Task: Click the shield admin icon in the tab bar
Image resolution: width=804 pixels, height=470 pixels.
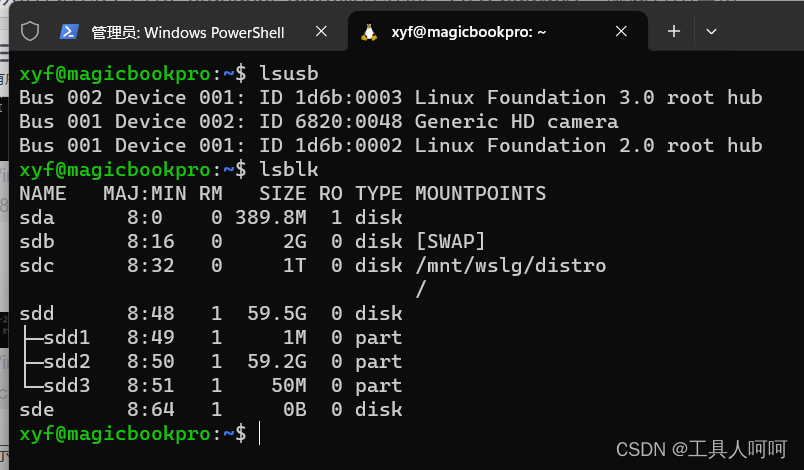Action: (30, 32)
